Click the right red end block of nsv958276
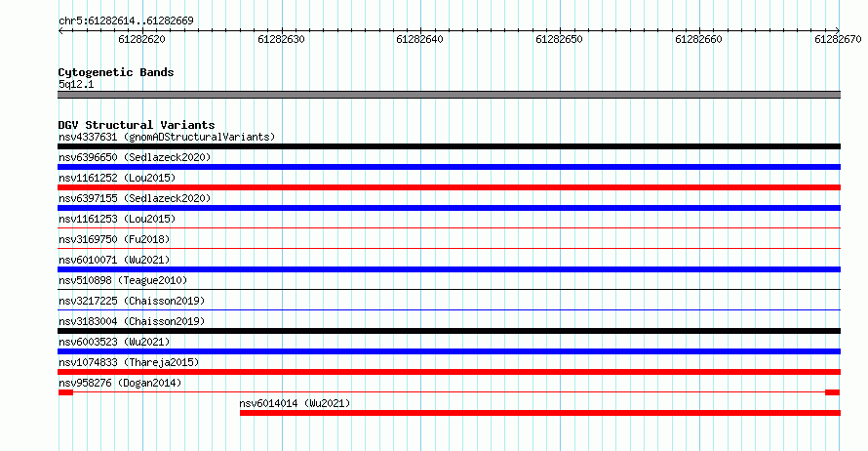 pyautogui.click(x=833, y=392)
